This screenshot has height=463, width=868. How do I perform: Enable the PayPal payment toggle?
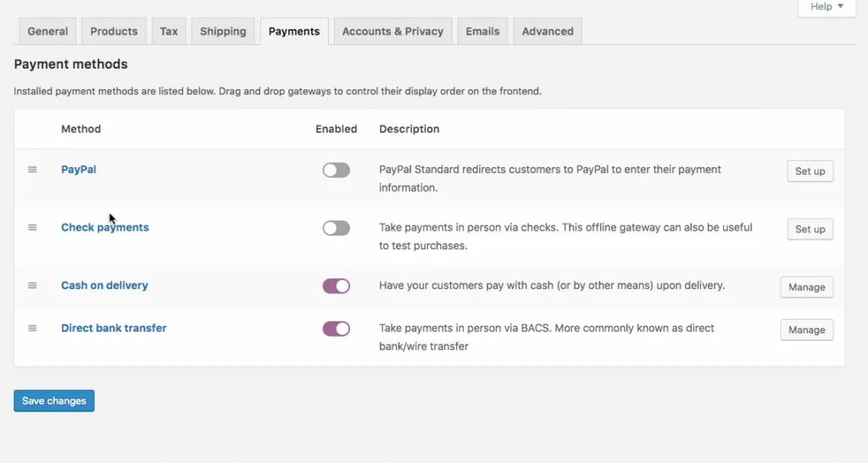click(x=336, y=170)
